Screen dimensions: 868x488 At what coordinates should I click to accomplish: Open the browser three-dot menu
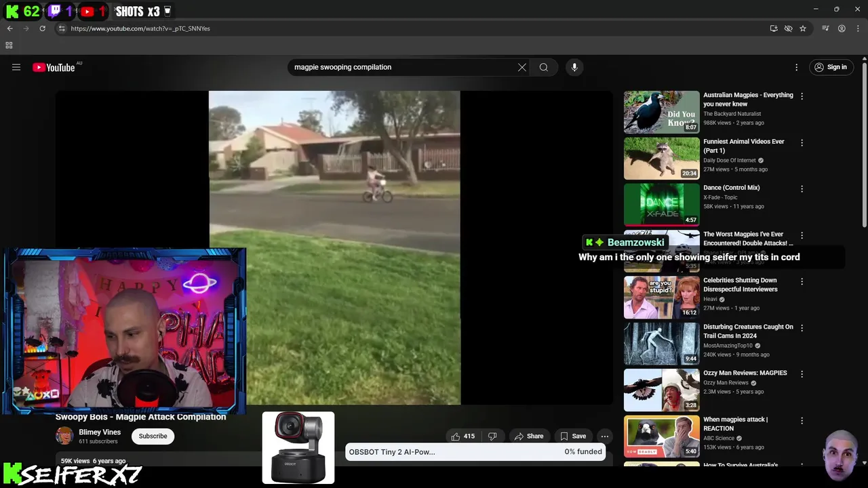coord(858,28)
